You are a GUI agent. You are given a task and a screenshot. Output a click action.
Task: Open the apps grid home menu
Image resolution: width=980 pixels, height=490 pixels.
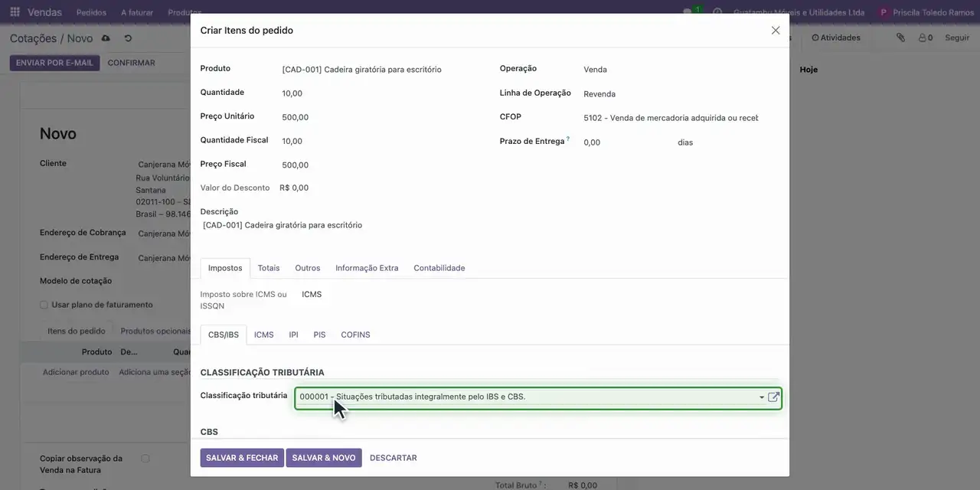tap(15, 12)
